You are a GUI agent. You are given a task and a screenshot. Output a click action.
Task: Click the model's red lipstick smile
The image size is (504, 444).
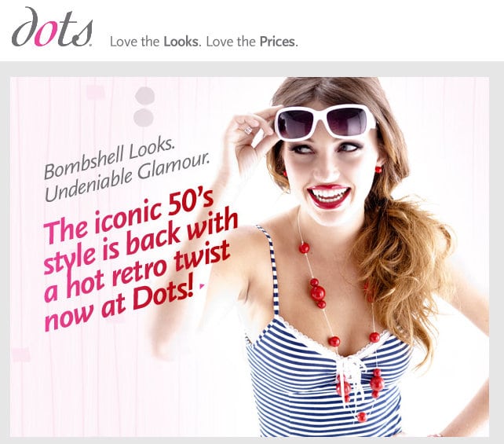tap(328, 196)
